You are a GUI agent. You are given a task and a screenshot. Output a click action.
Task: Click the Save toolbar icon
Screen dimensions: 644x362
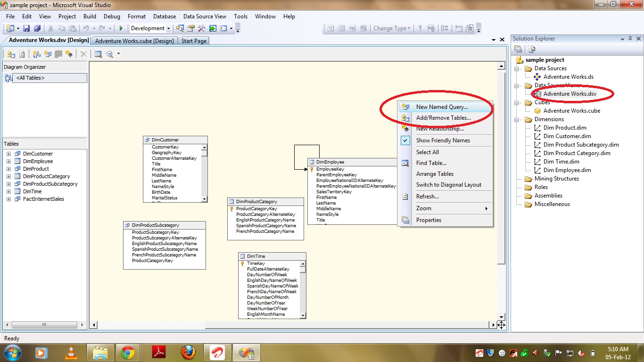[x=26, y=29]
